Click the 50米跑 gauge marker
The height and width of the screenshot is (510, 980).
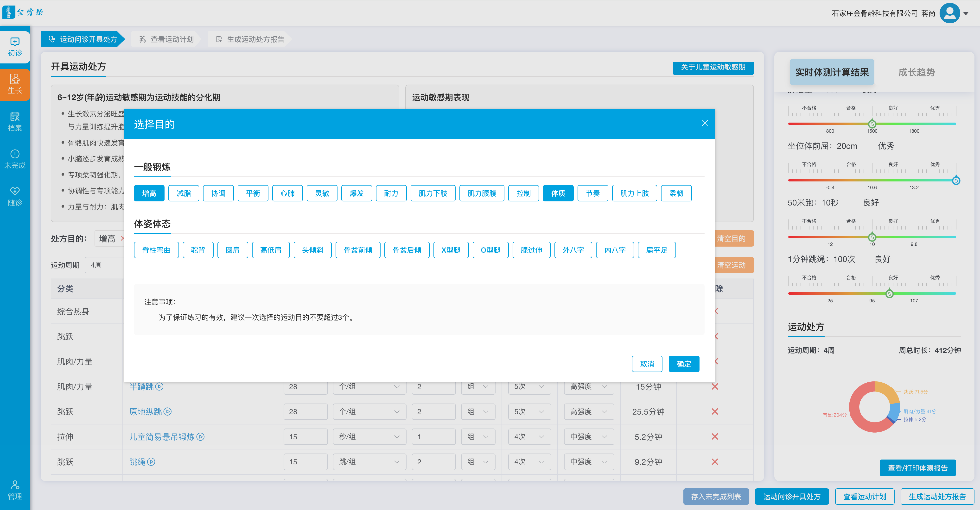point(872,237)
